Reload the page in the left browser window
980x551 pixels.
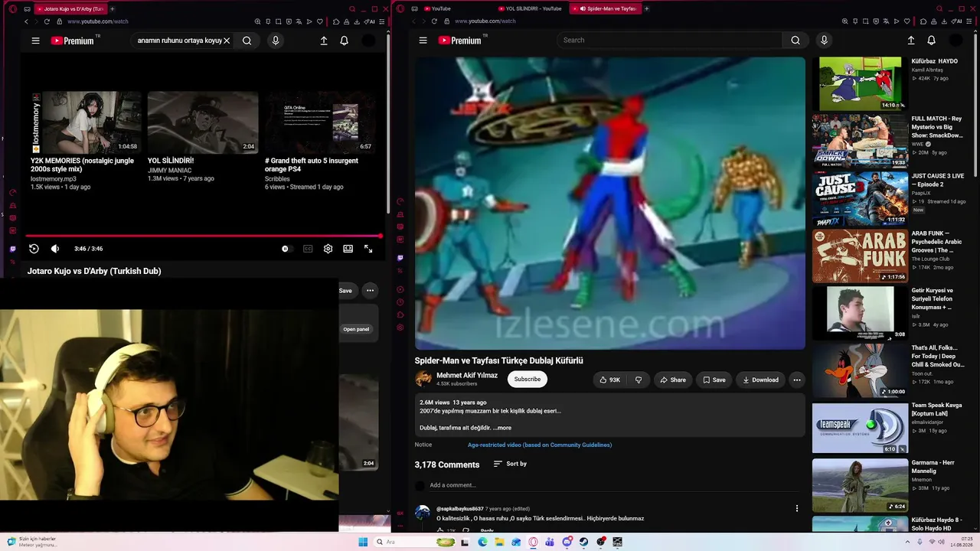click(x=47, y=21)
